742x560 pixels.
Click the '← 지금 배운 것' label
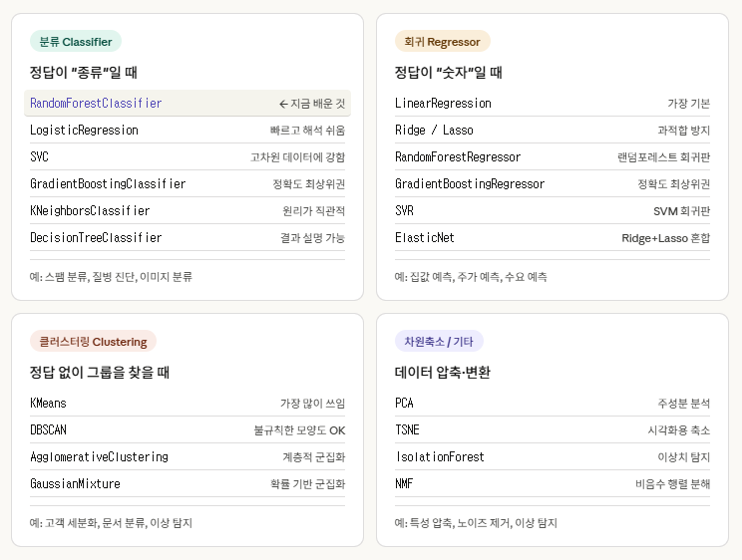click(311, 104)
